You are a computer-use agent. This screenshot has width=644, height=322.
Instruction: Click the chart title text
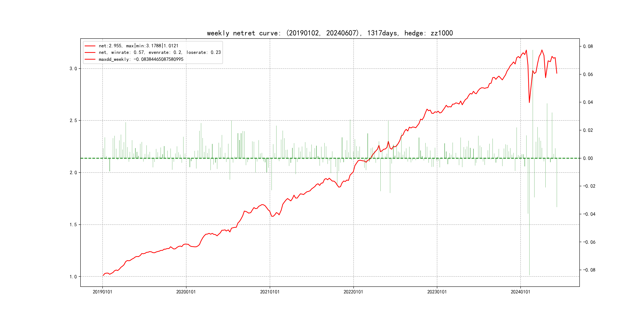coord(330,33)
